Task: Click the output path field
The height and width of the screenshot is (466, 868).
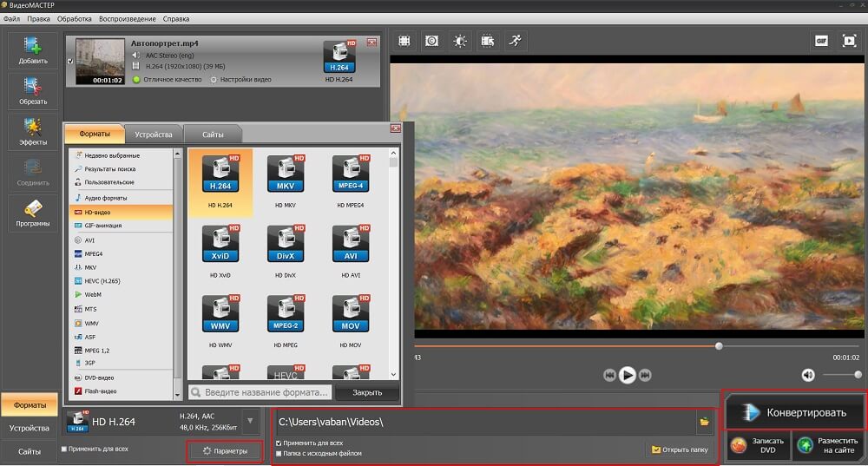Action: [485, 422]
